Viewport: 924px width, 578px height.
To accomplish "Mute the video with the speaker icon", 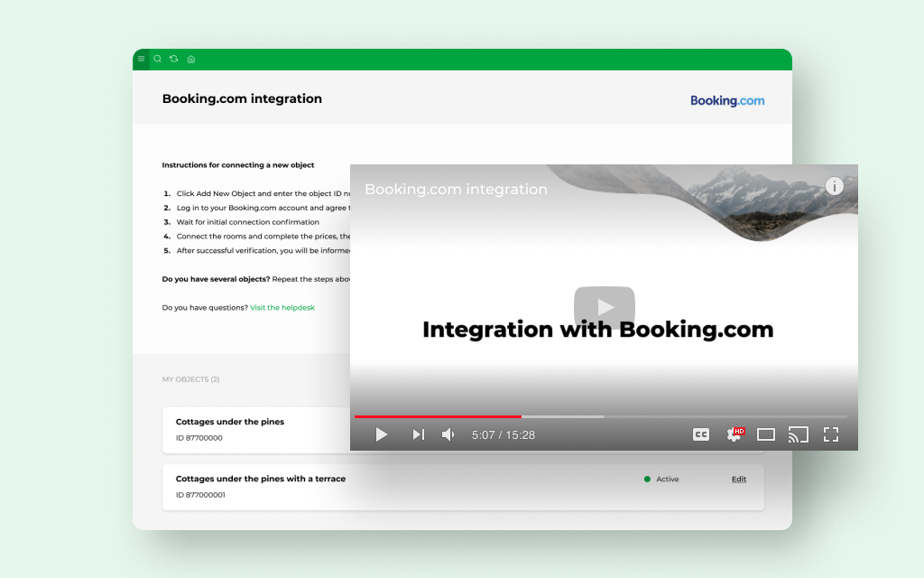I will 448,434.
